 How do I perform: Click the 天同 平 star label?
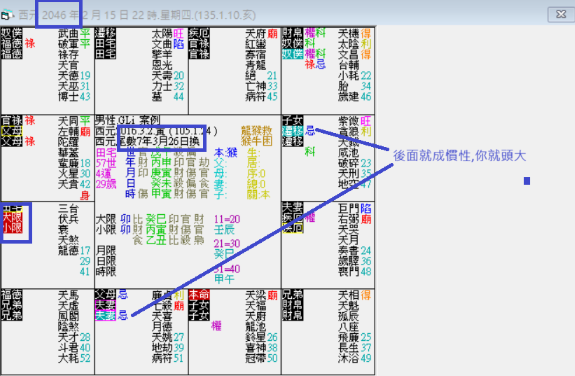(74, 121)
